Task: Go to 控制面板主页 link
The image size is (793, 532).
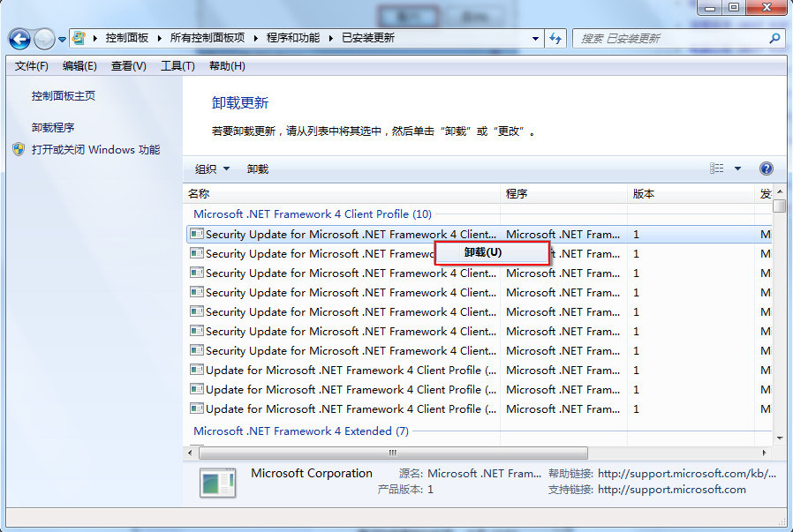Action: pos(64,96)
